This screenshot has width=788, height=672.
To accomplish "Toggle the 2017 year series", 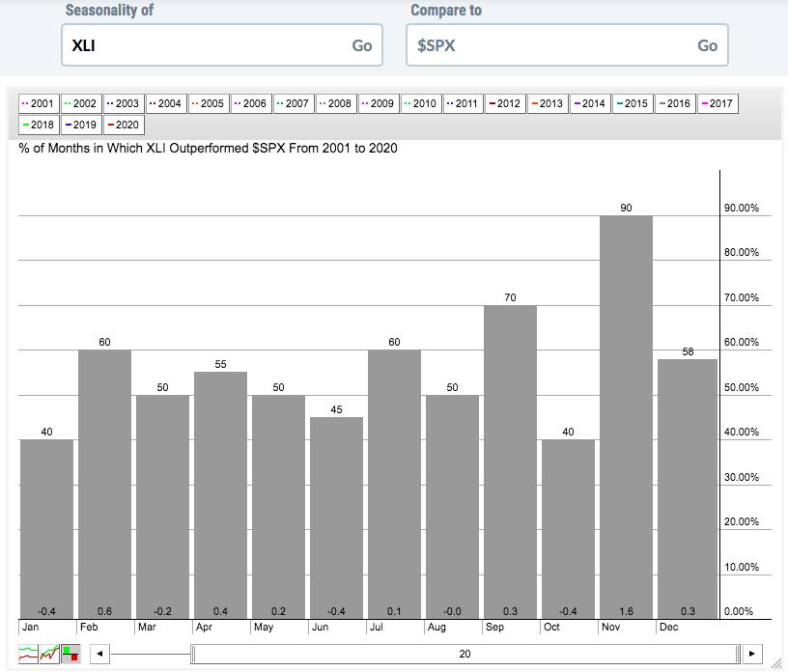I will click(x=717, y=103).
